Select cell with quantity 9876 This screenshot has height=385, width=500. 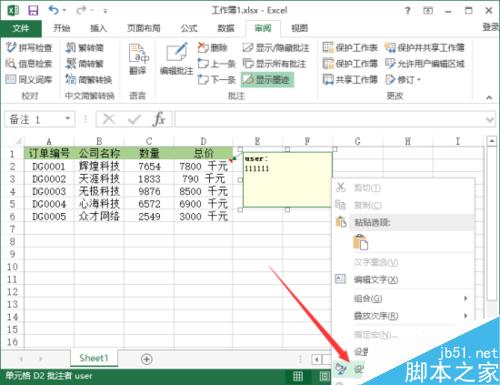149,191
